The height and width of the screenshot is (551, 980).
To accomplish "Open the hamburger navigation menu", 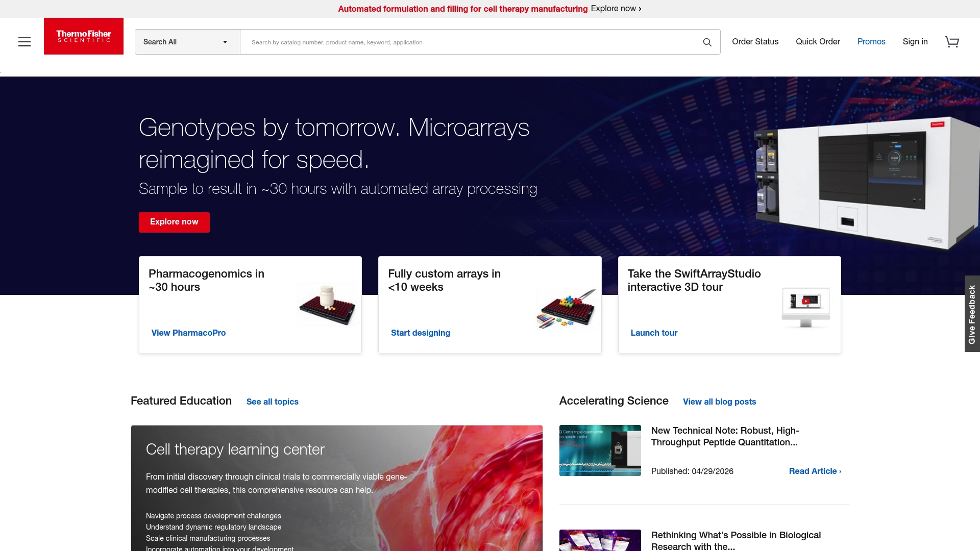I will pos(24,41).
